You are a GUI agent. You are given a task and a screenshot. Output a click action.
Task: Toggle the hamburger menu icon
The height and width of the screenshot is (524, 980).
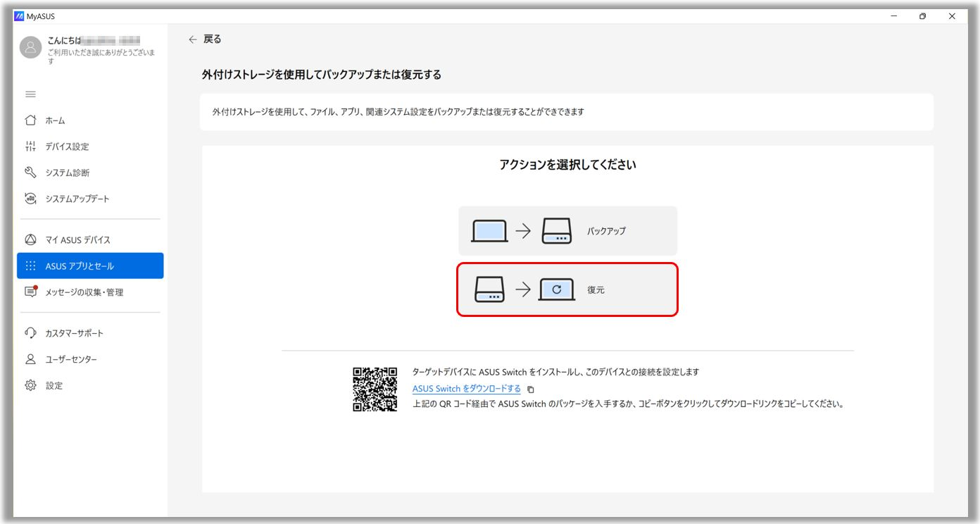[30, 94]
